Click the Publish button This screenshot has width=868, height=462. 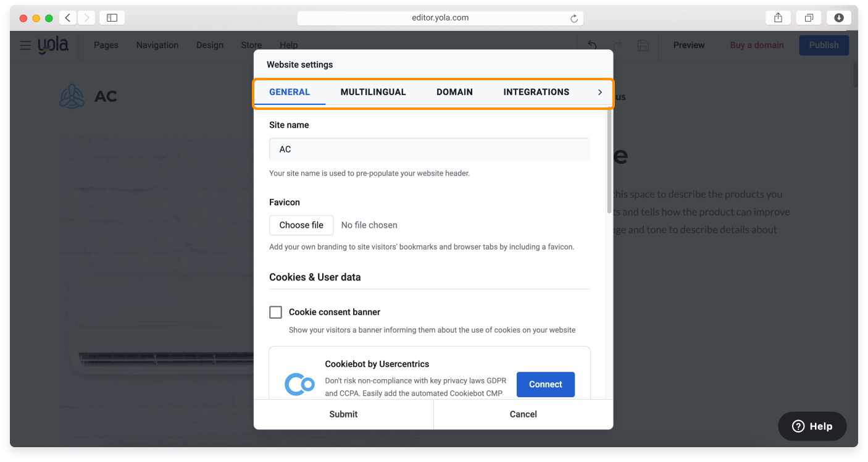(824, 45)
